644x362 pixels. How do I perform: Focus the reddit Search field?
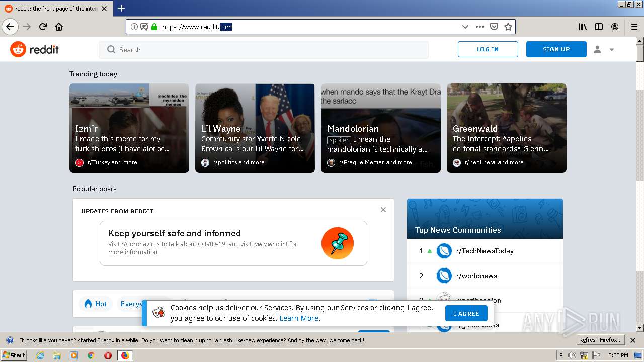tap(264, 50)
